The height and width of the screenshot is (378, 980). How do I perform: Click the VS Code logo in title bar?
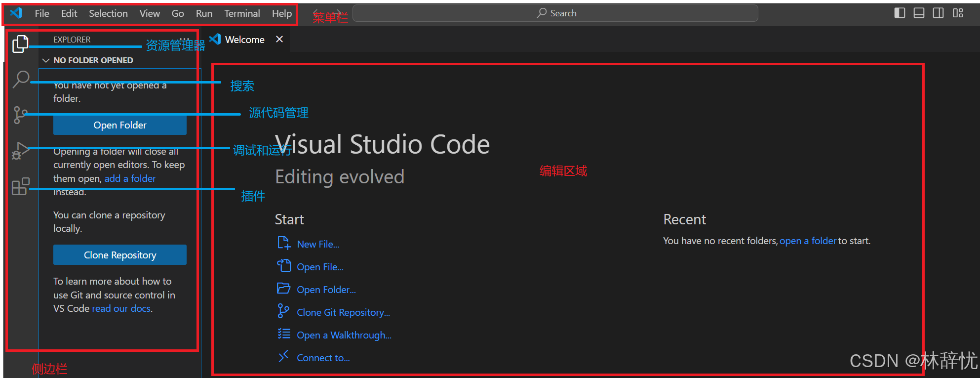point(16,13)
